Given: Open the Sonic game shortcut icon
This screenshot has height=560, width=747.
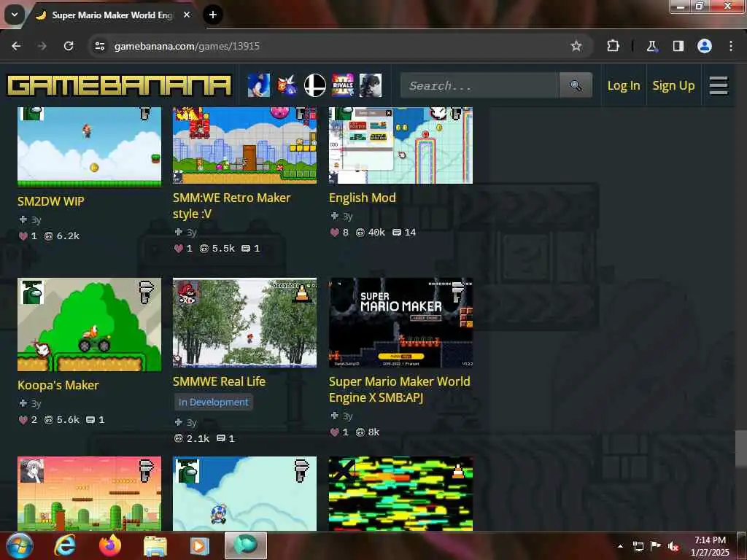Looking at the screenshot, I should pos(259,86).
